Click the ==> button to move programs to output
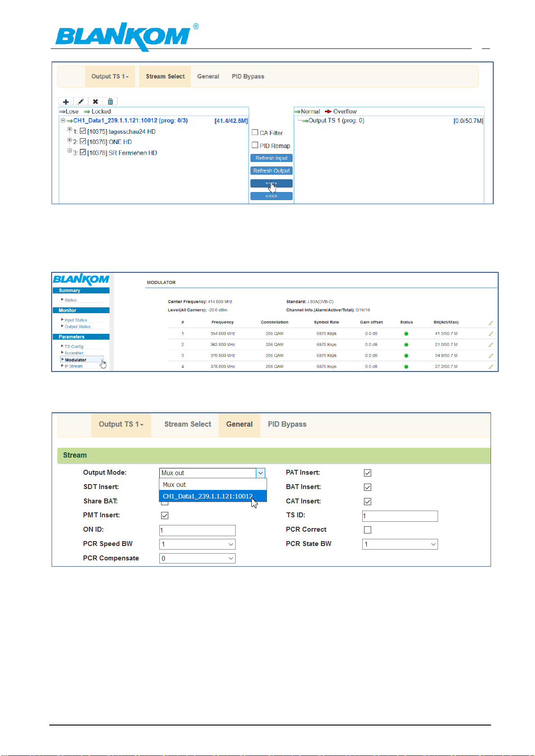 (272, 184)
